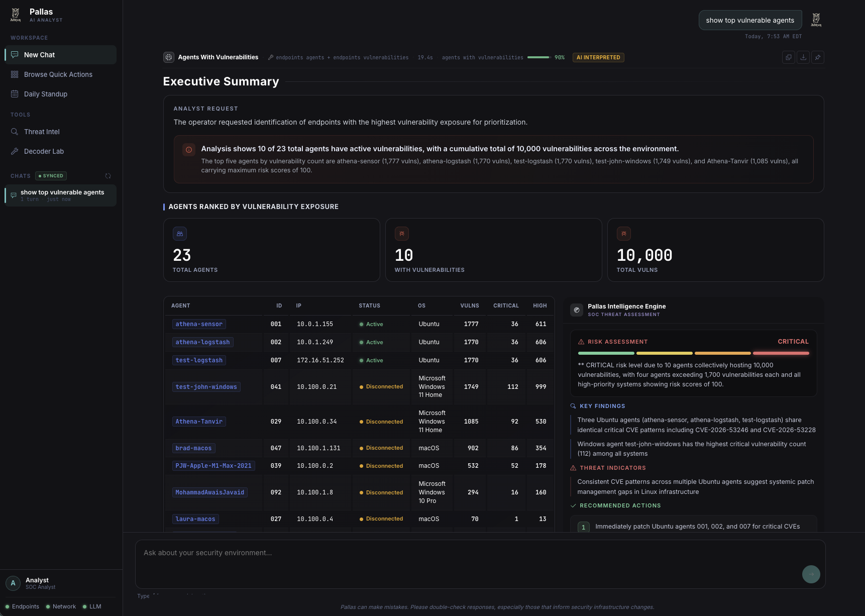
Task: Open the test-john-windows agent link
Action: (x=206, y=387)
